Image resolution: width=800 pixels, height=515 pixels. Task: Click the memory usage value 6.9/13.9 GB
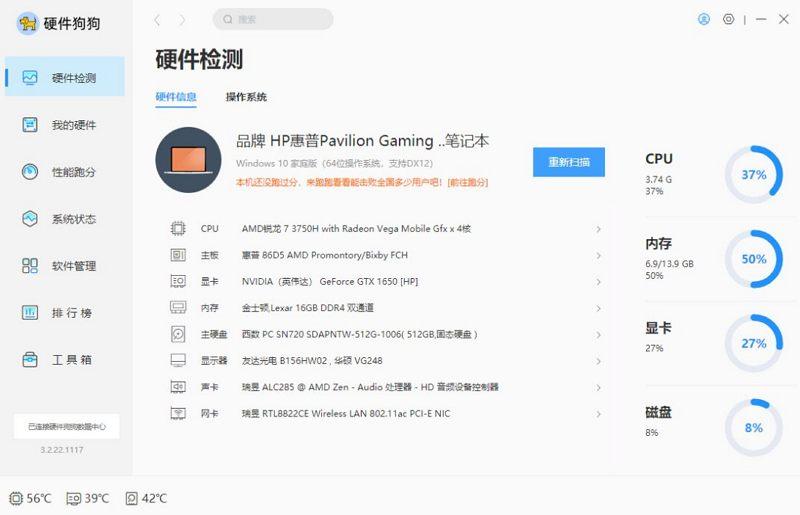click(x=669, y=264)
